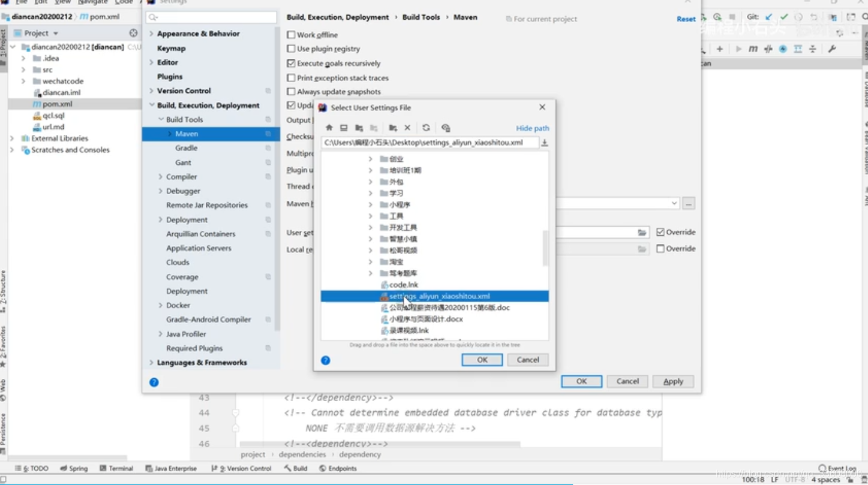Open Endpoints tool window tab
868x485 pixels.
pos(338,468)
